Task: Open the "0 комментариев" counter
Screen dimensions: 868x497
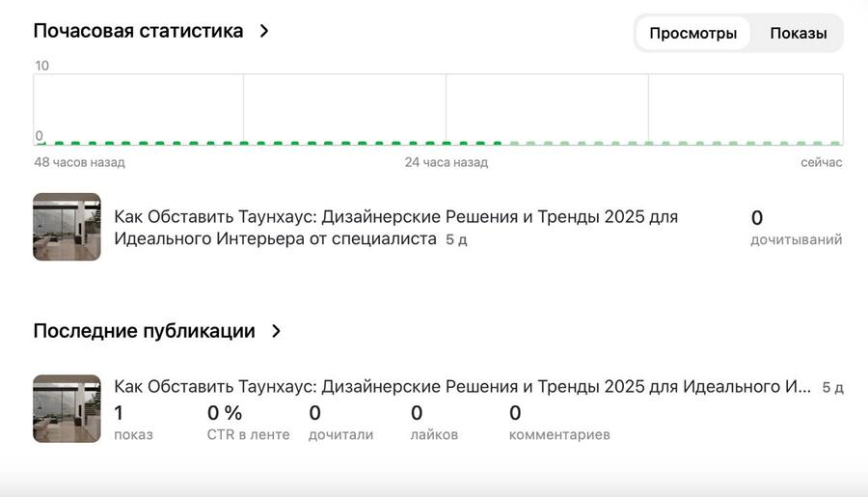Action: tap(559, 423)
